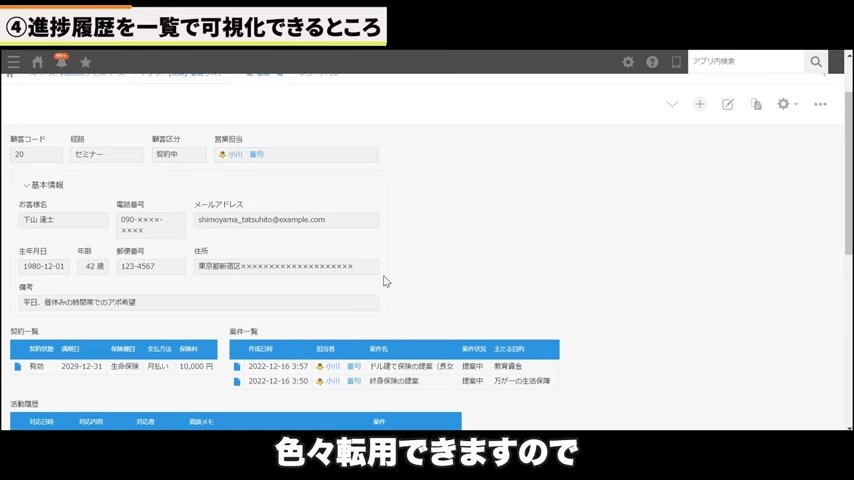Click the 案件名 column header

tap(379, 349)
